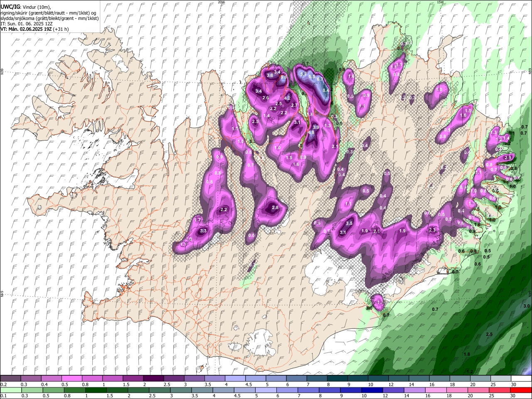Click the 3.8 value in the north

click(x=270, y=75)
